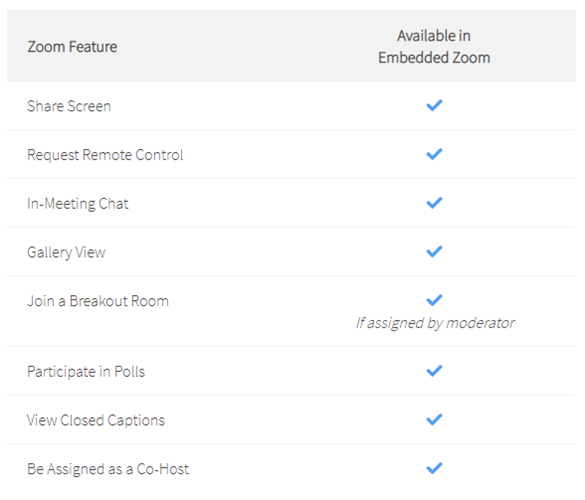
Task: Click the View Closed Captions checkmark
Action: coord(434,419)
